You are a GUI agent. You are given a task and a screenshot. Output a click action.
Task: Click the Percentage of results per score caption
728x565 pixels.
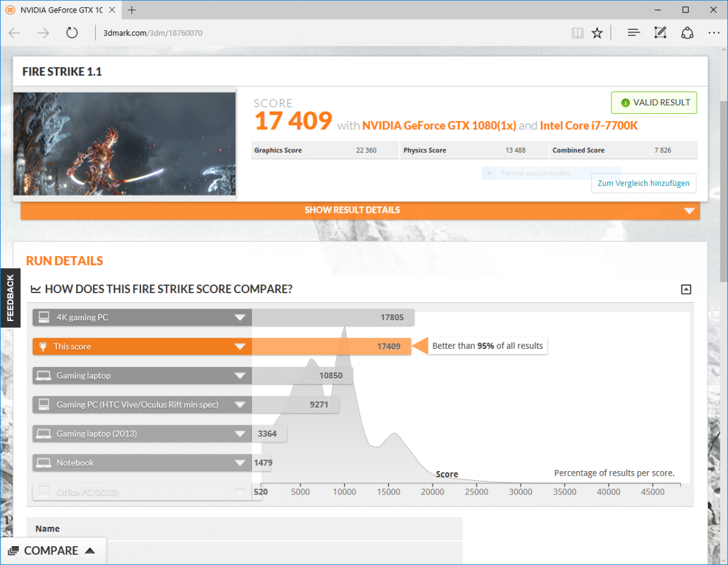[x=614, y=473]
